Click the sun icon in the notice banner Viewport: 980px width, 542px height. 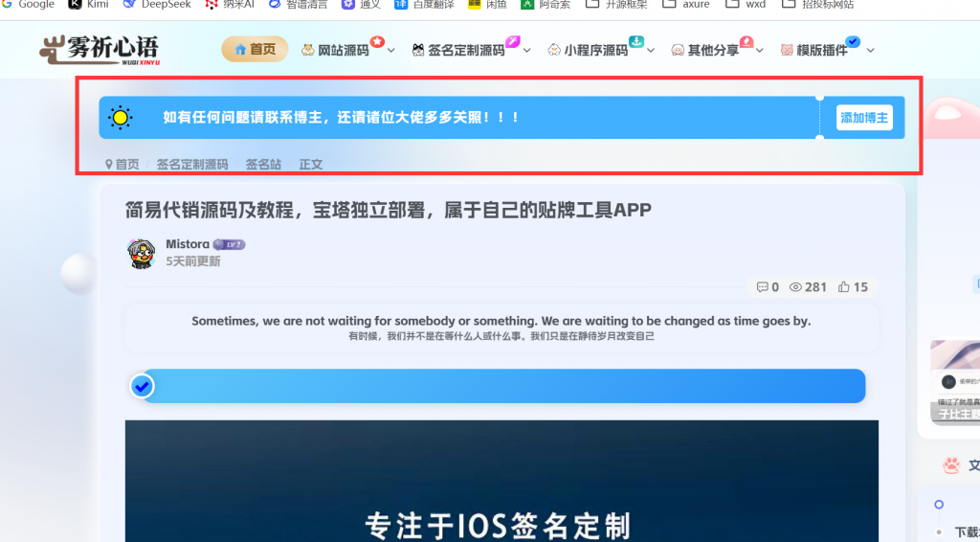(120, 118)
